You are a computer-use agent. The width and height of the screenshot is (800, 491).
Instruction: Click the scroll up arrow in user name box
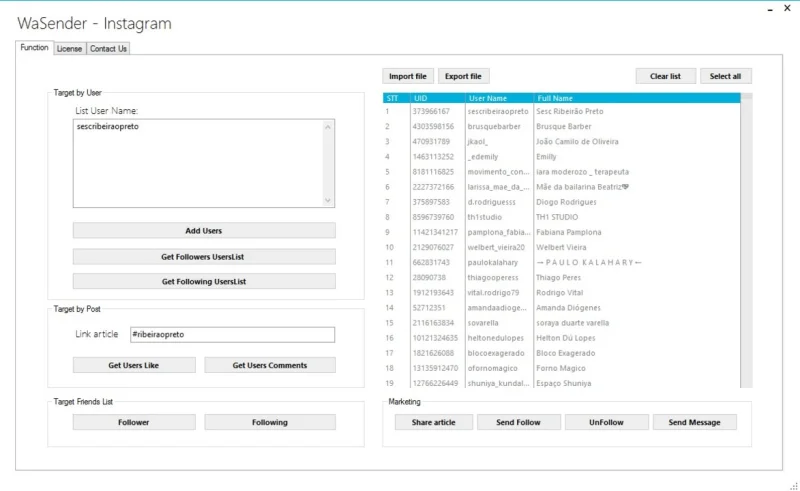[328, 127]
